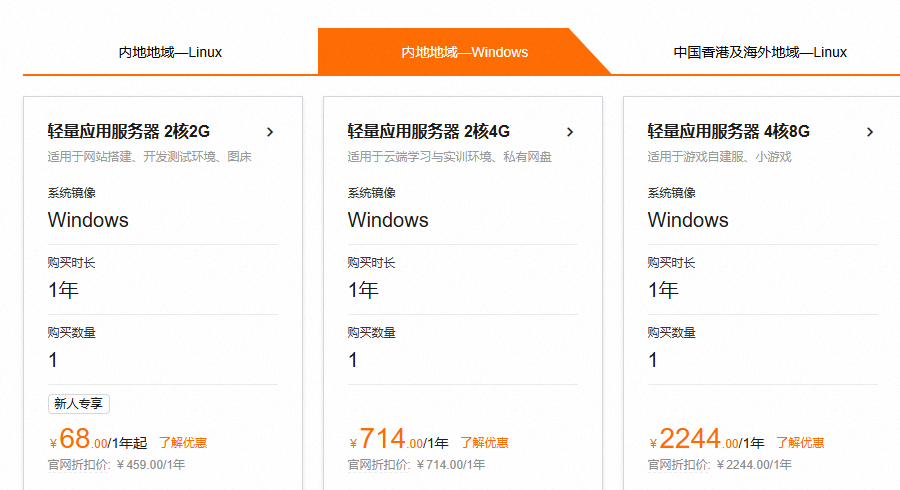This screenshot has height=490, width=900.
Task: Click Windows system image on 2核2G card
Action: pyautogui.click(x=88, y=220)
